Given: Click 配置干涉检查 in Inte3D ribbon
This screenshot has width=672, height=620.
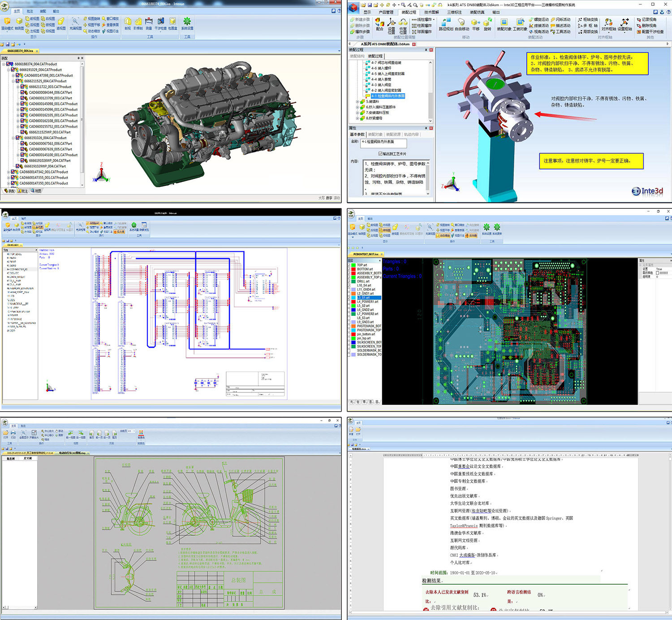Looking at the screenshot, I should coord(650,32).
